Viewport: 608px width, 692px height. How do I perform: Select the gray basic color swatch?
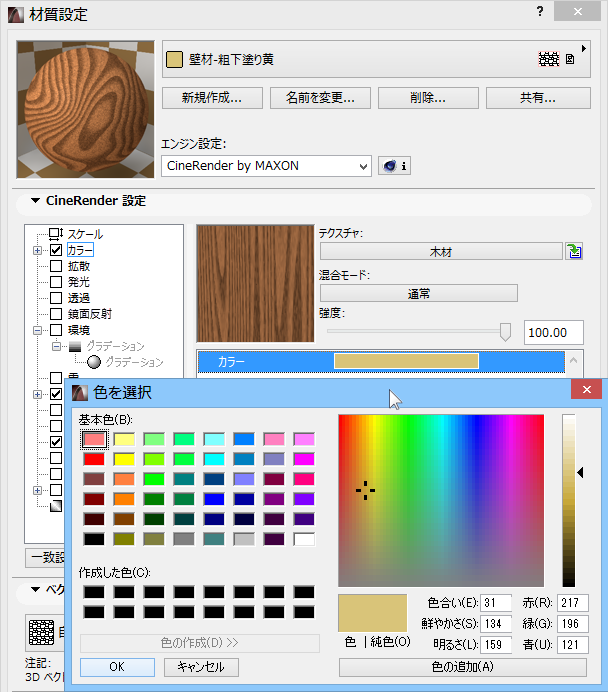coord(184,539)
